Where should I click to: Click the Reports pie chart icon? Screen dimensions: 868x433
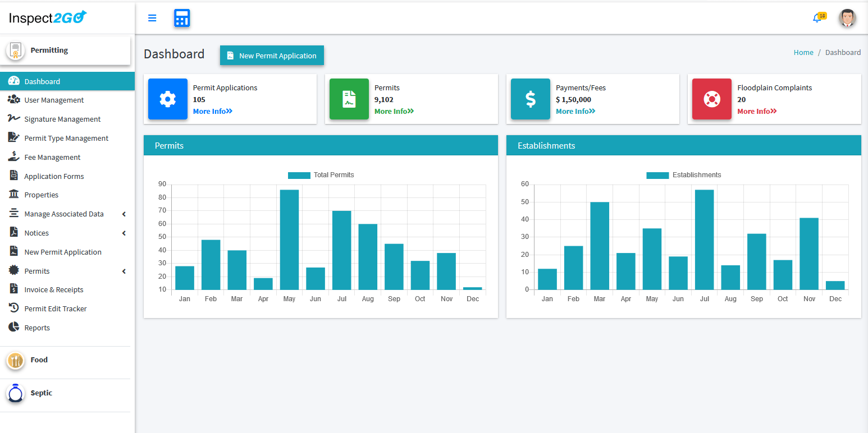pos(14,328)
